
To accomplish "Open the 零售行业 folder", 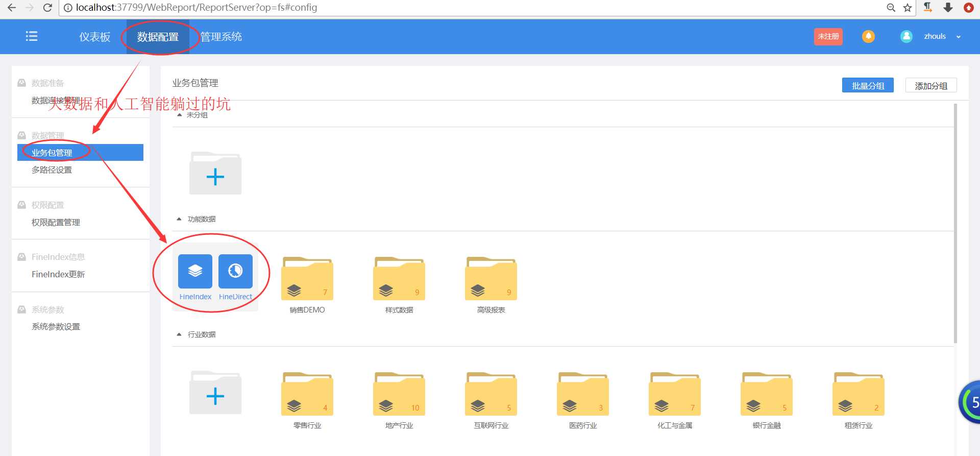I will pyautogui.click(x=307, y=394).
